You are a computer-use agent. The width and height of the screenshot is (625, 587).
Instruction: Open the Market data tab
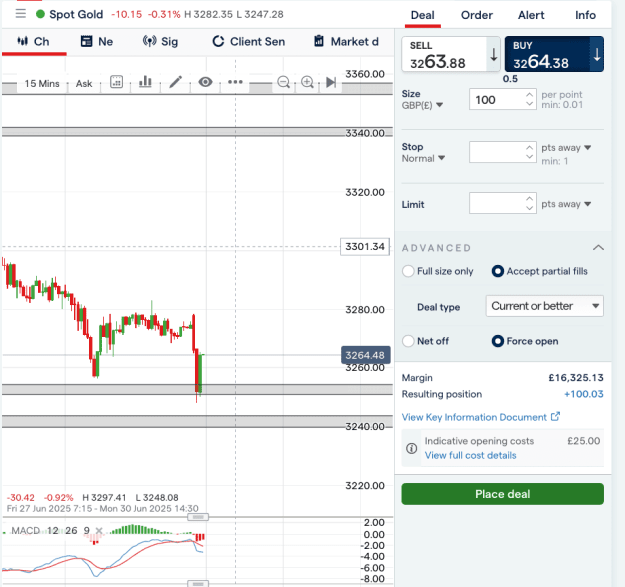[x=346, y=41]
